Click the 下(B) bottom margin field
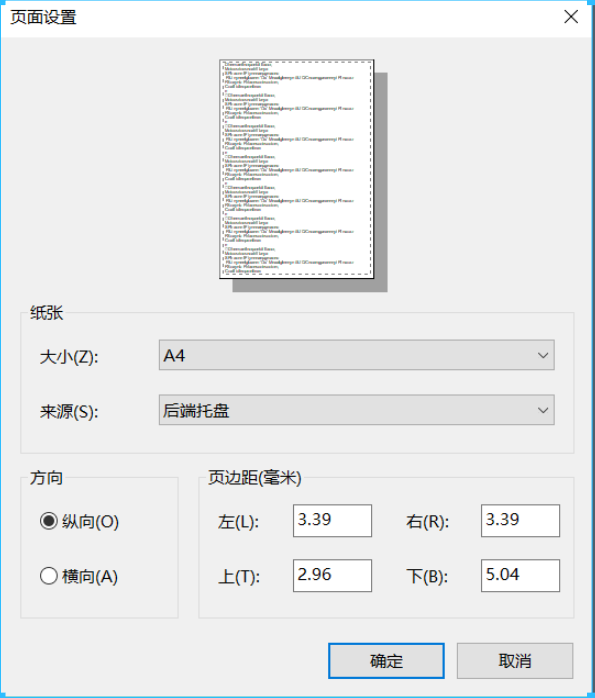This screenshot has height=698, width=595. [x=520, y=576]
